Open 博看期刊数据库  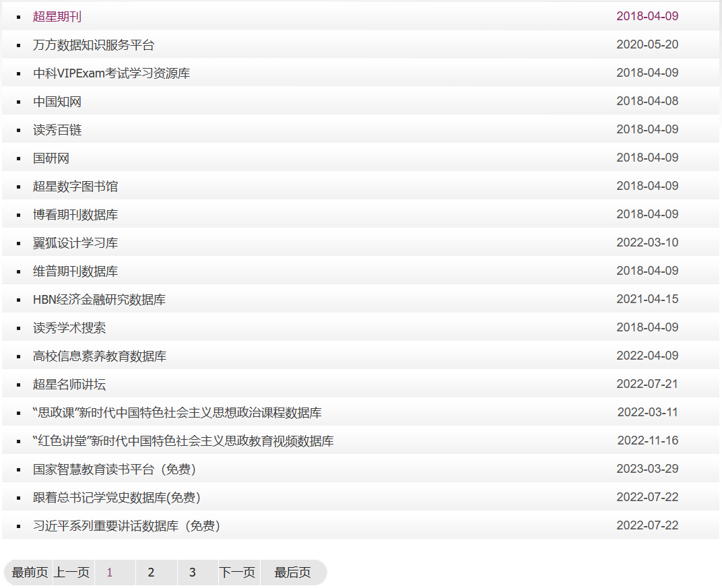[x=75, y=215]
